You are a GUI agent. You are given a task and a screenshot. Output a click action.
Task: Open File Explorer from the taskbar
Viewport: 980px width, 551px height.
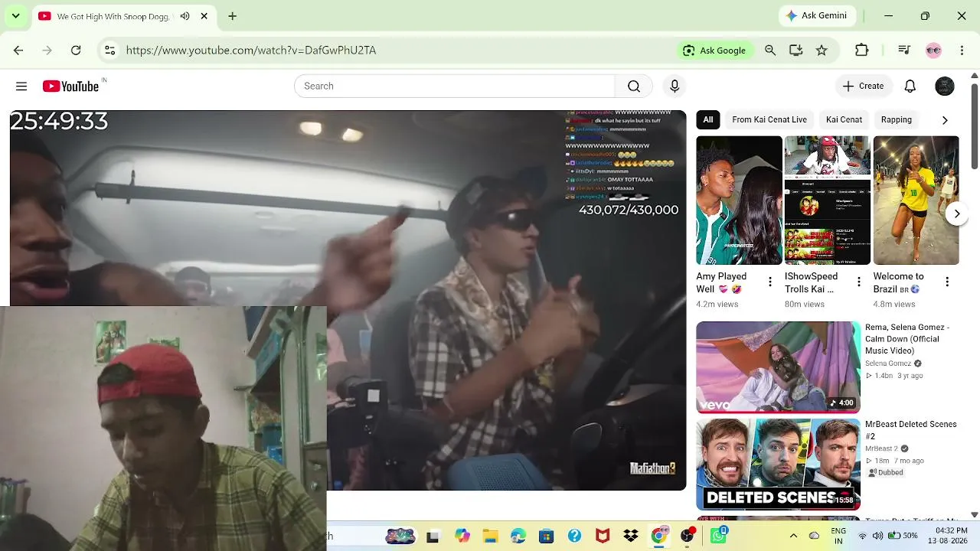tap(490, 536)
